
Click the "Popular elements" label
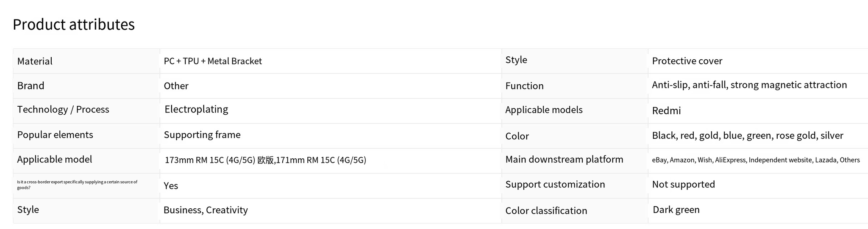click(55, 135)
